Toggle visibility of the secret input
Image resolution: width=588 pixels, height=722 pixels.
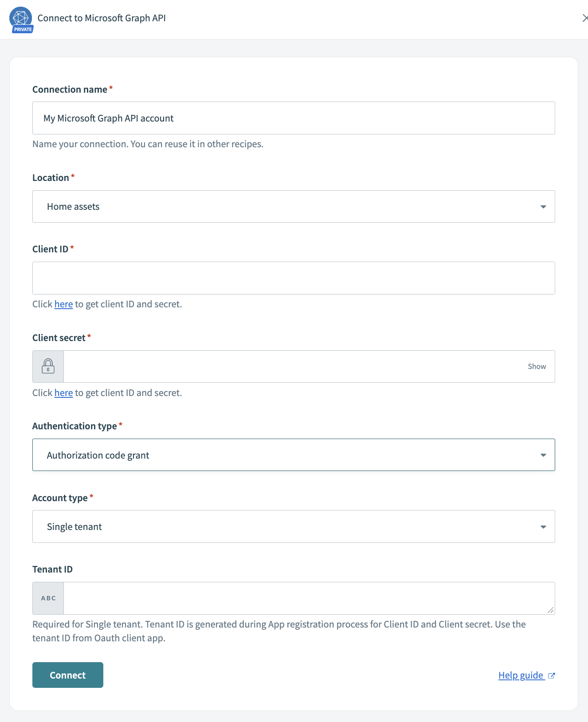tap(537, 366)
